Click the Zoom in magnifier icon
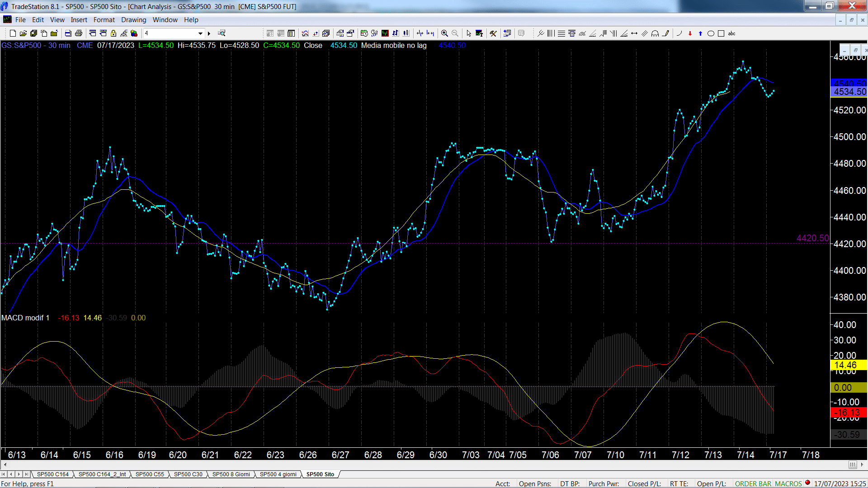The width and height of the screenshot is (868, 488). coord(444,33)
